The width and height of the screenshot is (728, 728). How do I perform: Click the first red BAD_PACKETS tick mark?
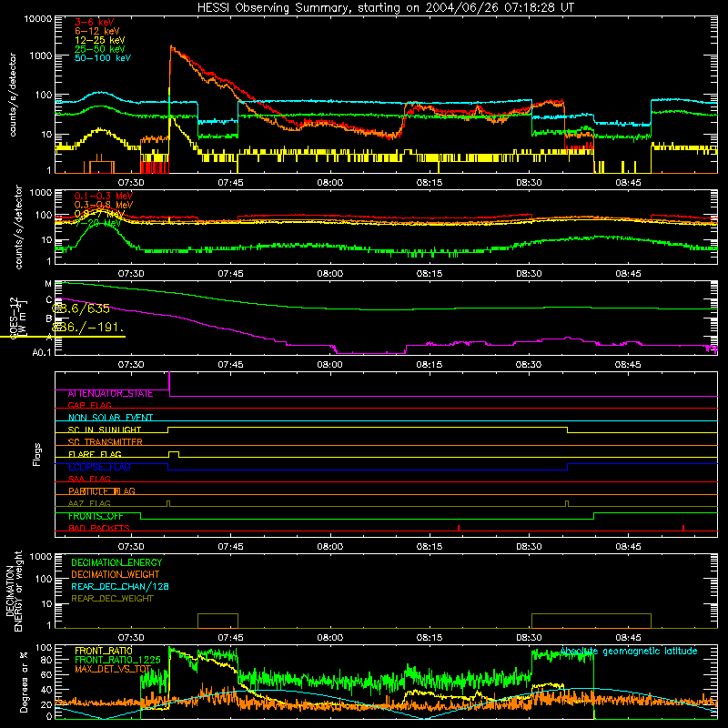coord(459,528)
